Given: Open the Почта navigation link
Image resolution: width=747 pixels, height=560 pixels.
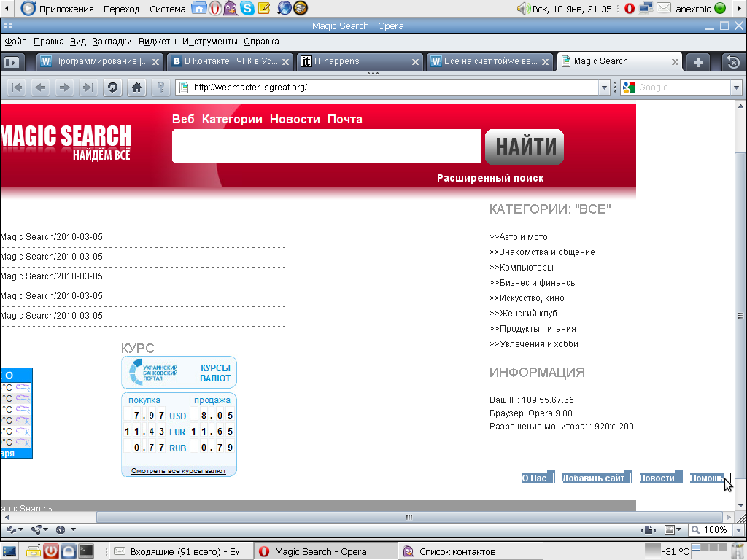Looking at the screenshot, I should coord(345,119).
